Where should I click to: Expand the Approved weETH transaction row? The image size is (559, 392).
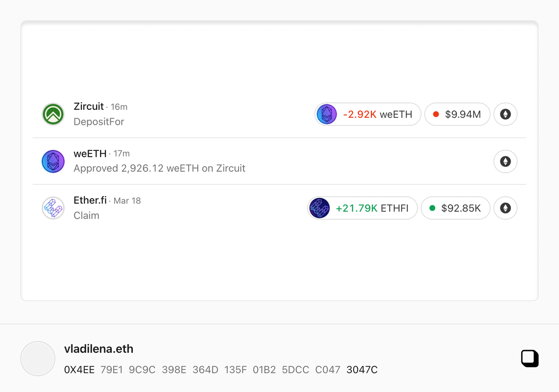pos(160,168)
